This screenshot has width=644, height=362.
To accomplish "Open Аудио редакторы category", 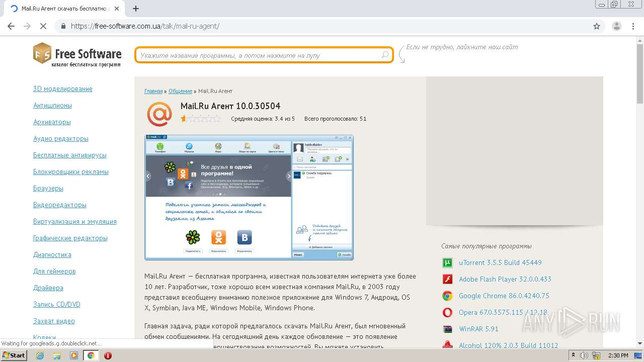I will pos(61,138).
